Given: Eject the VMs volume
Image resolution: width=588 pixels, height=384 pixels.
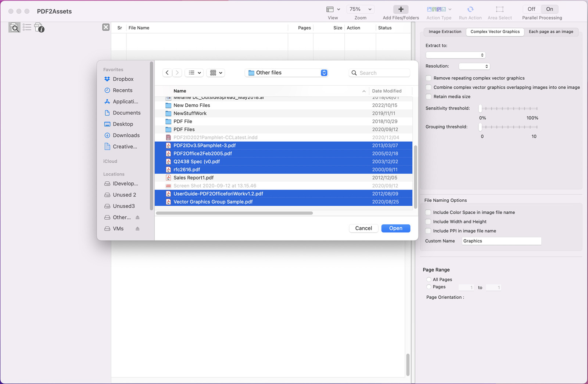Looking at the screenshot, I should 137,229.
